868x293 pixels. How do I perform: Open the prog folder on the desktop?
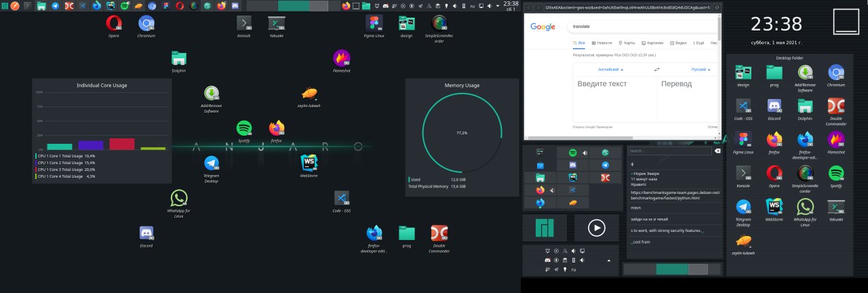[406, 236]
